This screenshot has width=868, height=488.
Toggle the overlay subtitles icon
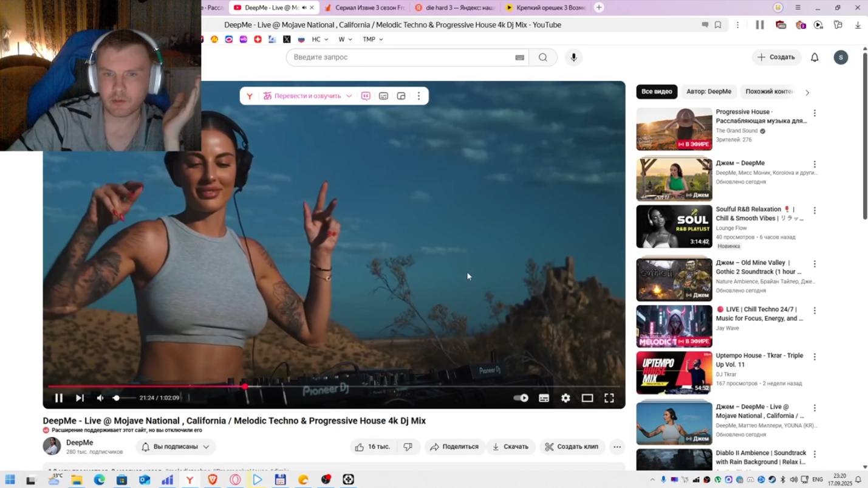tap(383, 96)
